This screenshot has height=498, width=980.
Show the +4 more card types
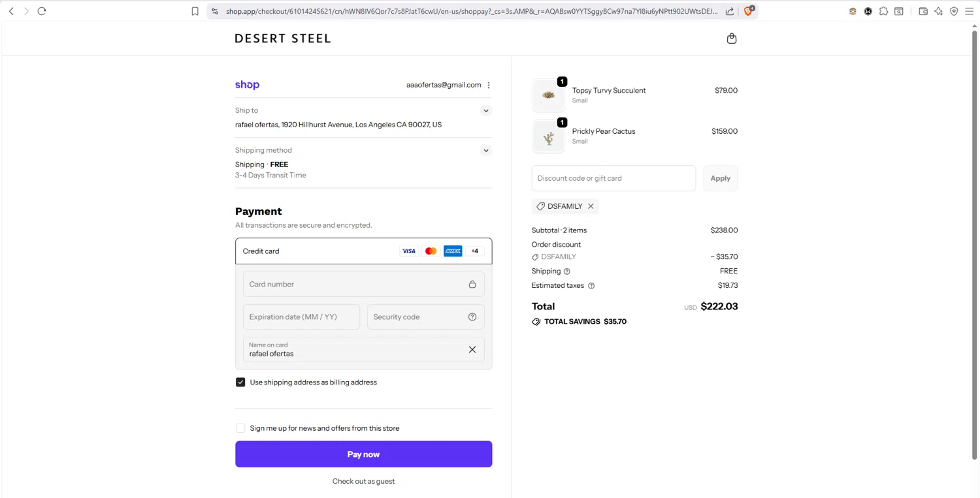475,251
